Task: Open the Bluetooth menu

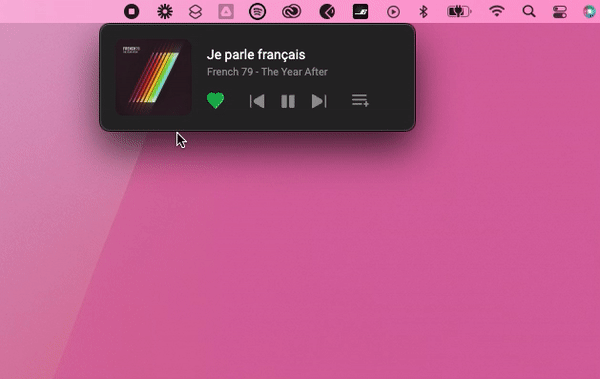Action: pyautogui.click(x=423, y=12)
